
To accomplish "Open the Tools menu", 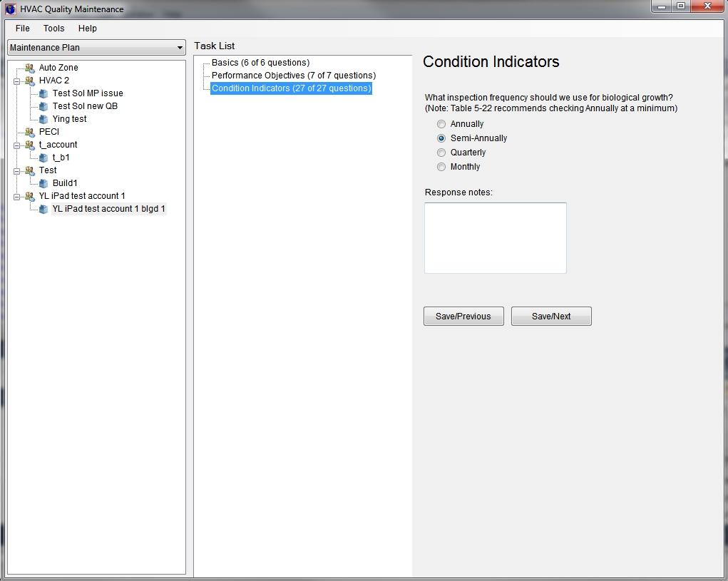I will coord(54,29).
